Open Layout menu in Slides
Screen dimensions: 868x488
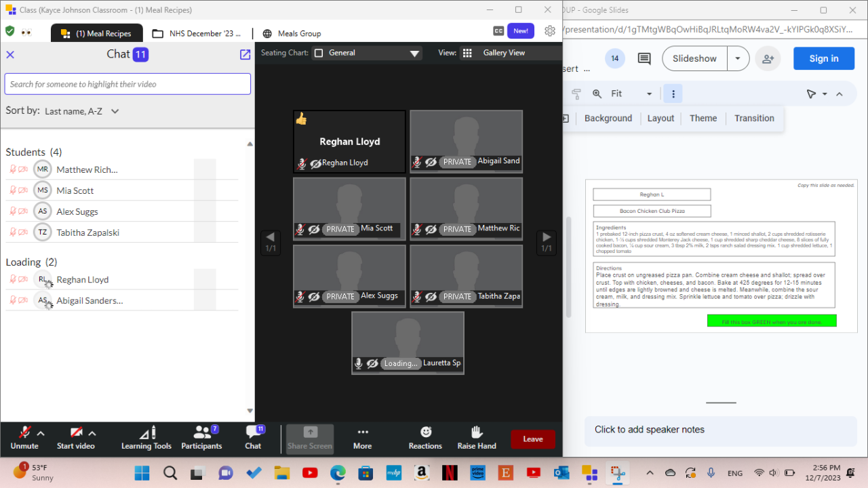pos(660,118)
